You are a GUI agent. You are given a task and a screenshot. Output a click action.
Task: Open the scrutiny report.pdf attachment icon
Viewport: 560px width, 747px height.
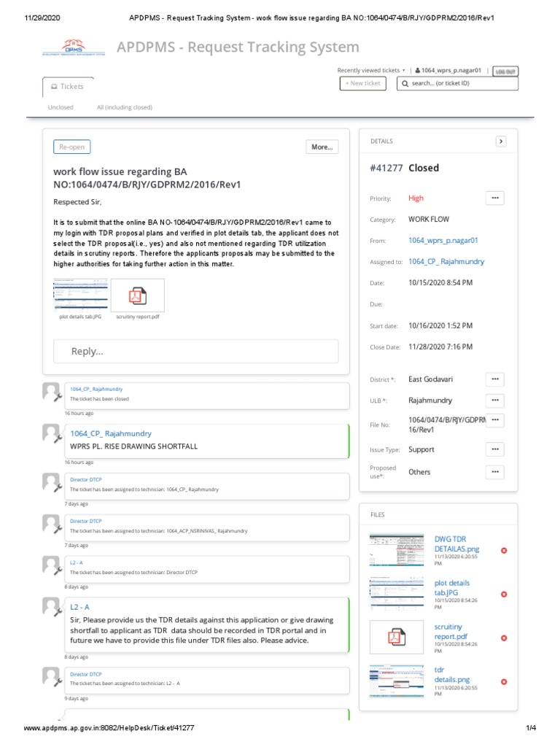pos(138,296)
